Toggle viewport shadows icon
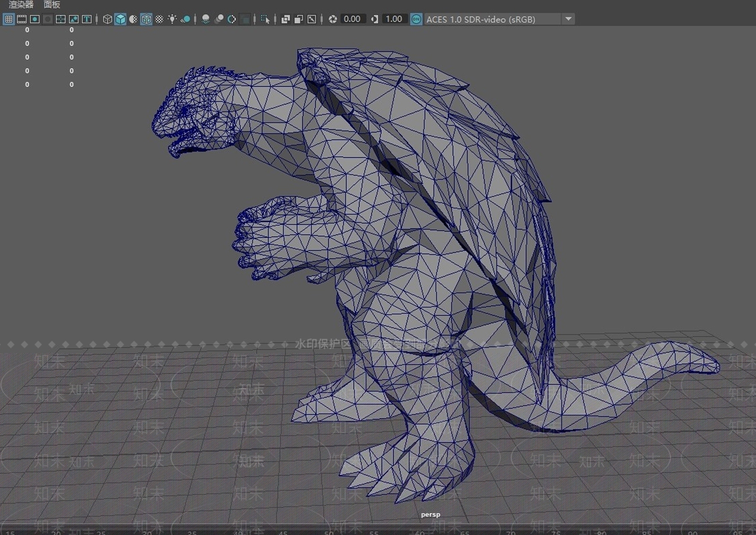756x535 pixels. [x=185, y=19]
